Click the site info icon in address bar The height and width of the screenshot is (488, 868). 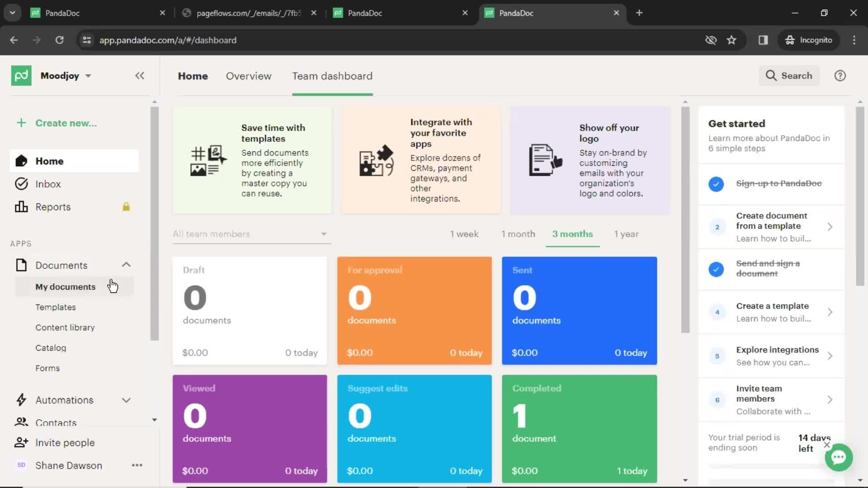point(86,40)
